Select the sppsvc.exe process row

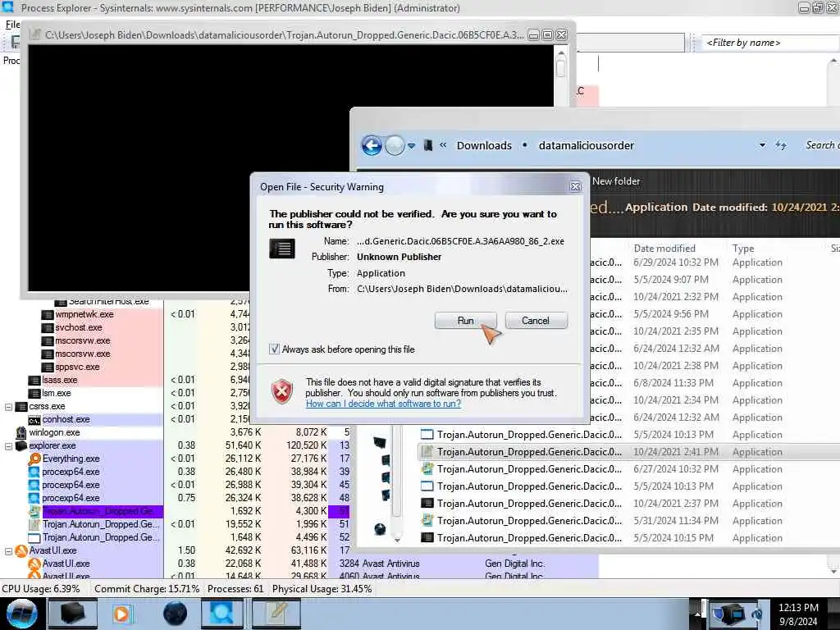(77, 367)
